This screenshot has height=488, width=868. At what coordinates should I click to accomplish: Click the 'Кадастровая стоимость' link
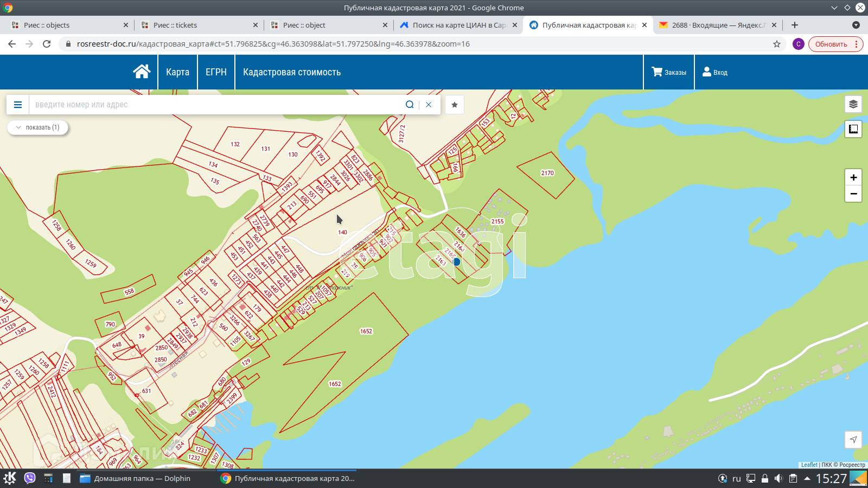pos(292,72)
